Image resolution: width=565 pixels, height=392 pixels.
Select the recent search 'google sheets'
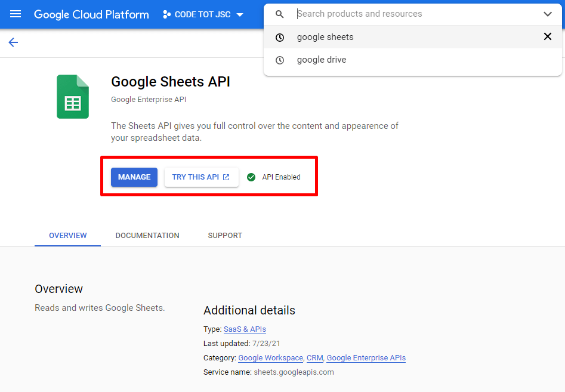coord(413,37)
